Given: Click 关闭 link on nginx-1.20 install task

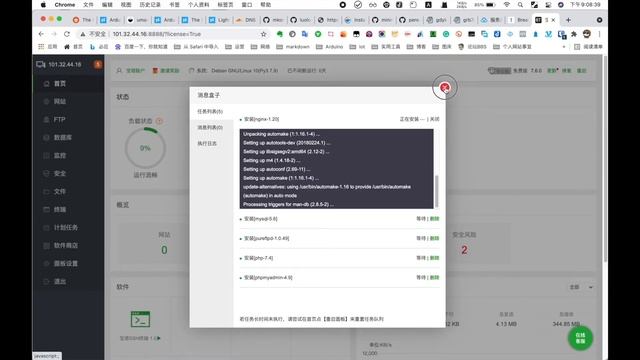Looking at the screenshot, I should 435,119.
